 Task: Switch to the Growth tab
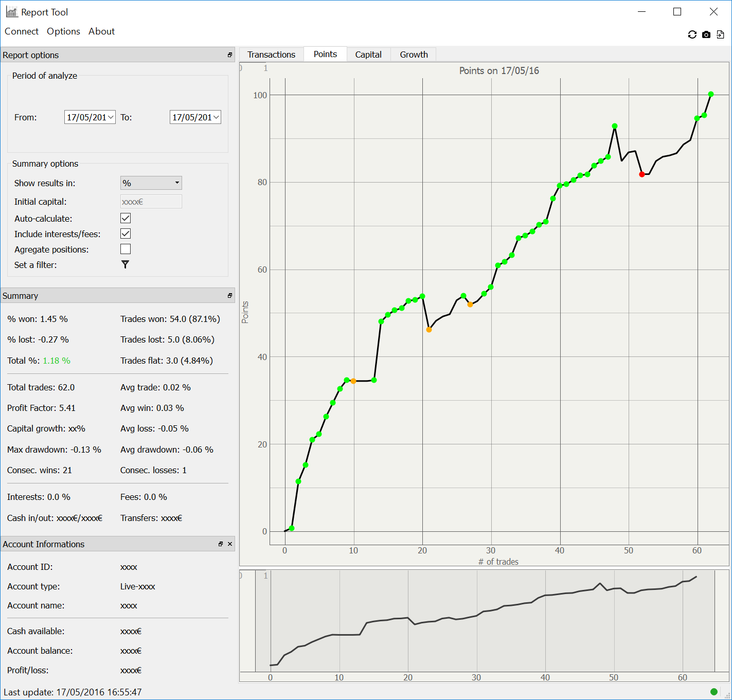click(x=414, y=55)
